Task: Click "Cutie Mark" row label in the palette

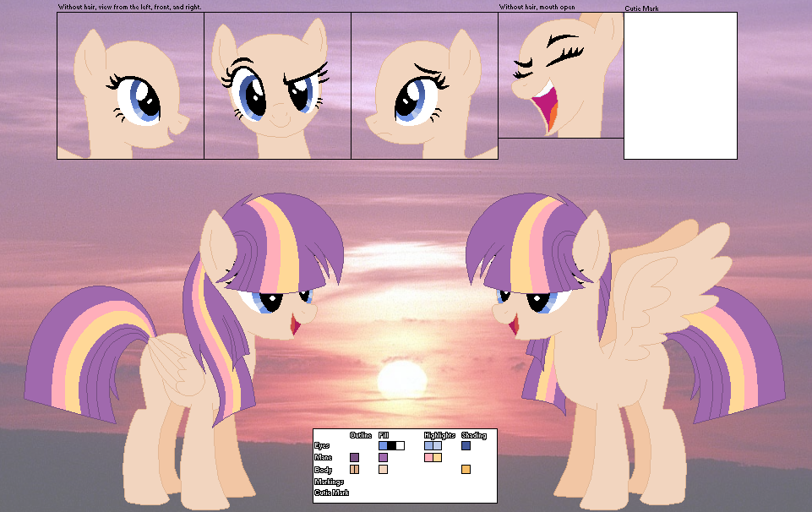Action: coord(331,493)
